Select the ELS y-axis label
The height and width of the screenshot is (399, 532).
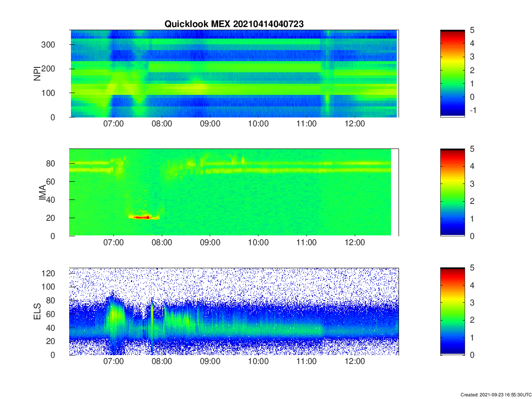37,311
